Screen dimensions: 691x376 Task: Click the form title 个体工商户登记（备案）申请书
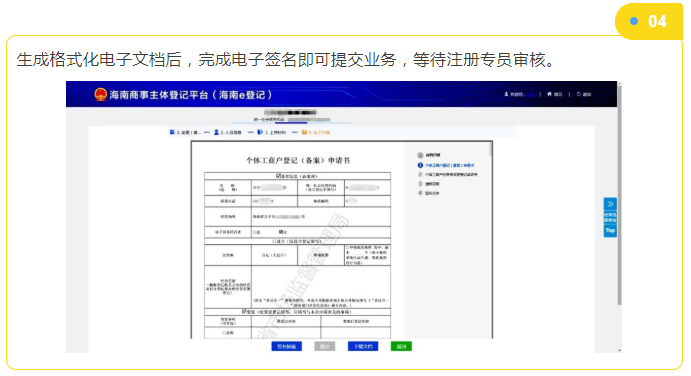tap(298, 160)
